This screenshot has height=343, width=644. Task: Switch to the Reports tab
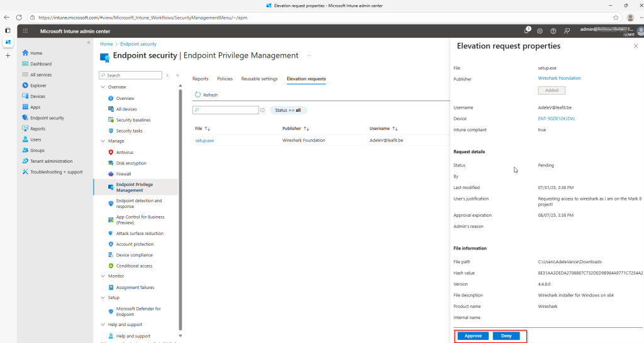click(201, 79)
